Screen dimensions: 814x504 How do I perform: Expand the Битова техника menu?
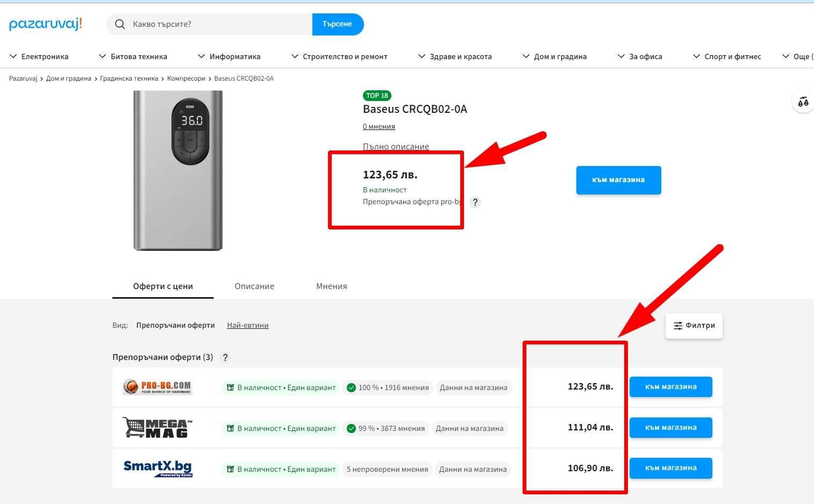(133, 56)
